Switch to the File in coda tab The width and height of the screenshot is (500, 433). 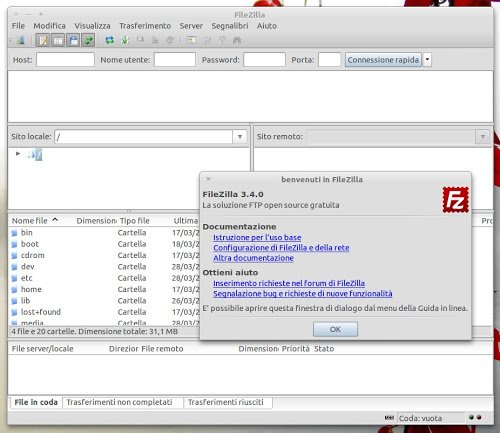pos(36,402)
